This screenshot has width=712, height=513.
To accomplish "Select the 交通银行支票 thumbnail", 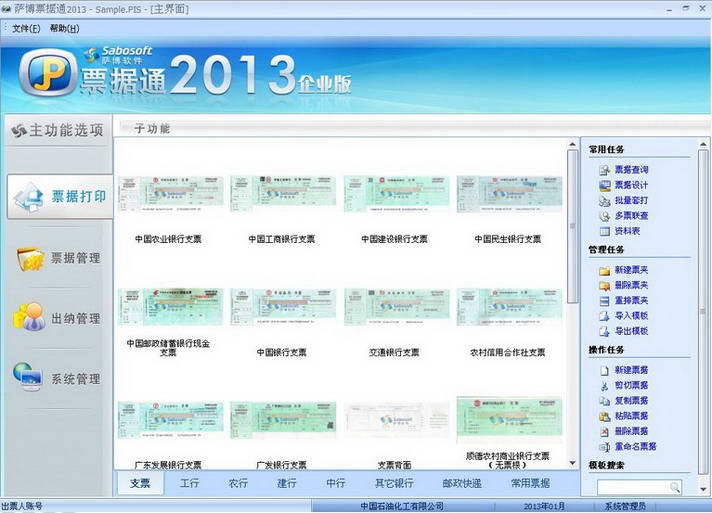I will 396,306.
